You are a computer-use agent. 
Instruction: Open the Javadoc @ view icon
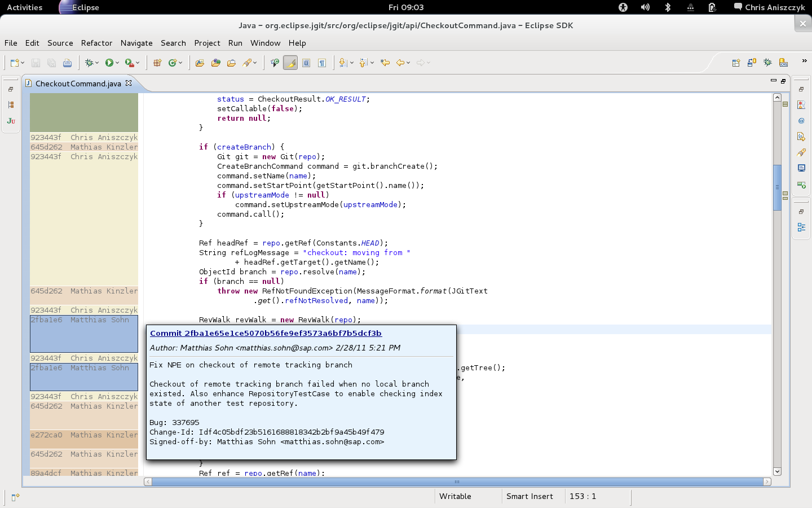pos(801,121)
